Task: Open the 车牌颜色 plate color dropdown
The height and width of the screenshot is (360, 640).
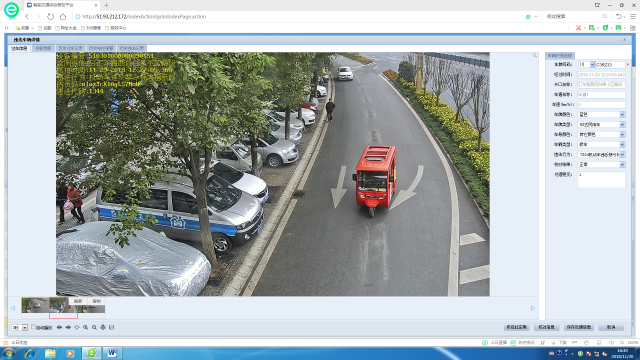Action: [601, 115]
